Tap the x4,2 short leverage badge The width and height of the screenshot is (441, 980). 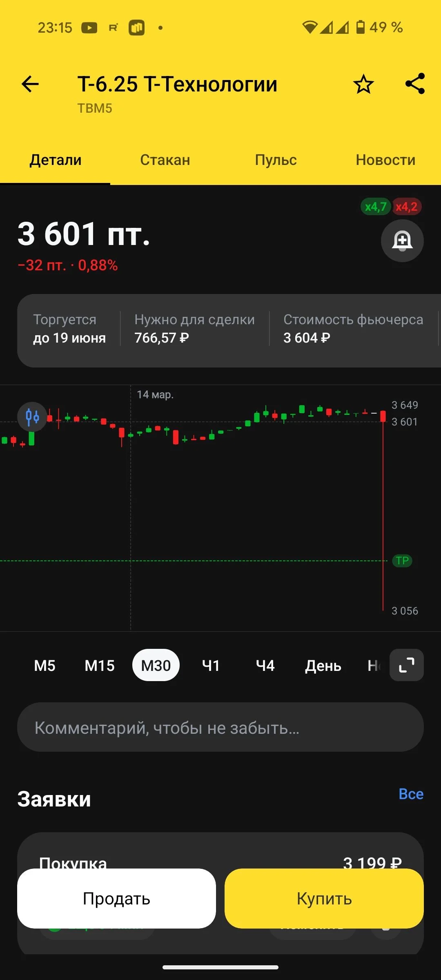click(407, 207)
